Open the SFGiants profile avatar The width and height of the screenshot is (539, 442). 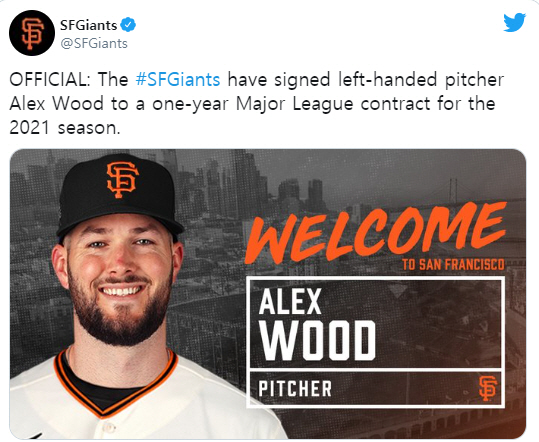[x=32, y=33]
